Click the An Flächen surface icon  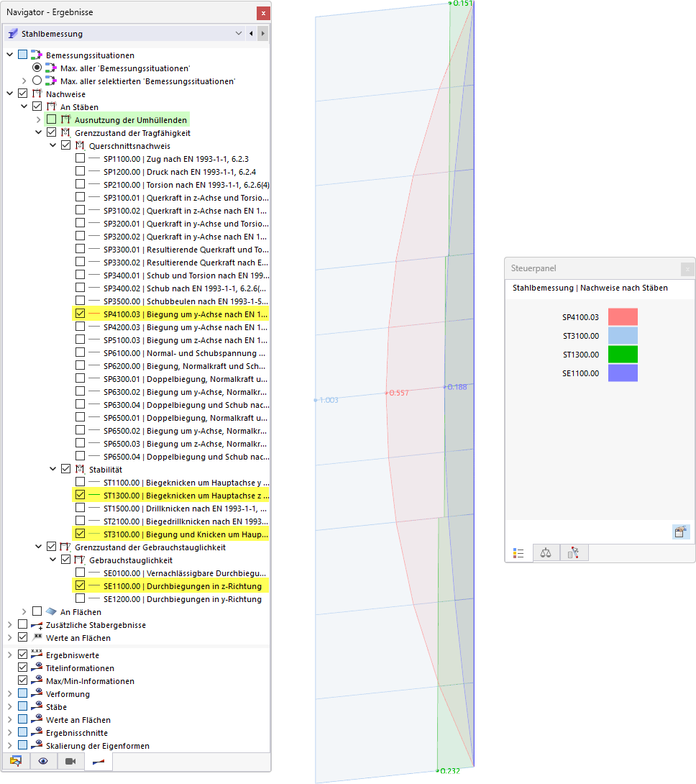51,611
